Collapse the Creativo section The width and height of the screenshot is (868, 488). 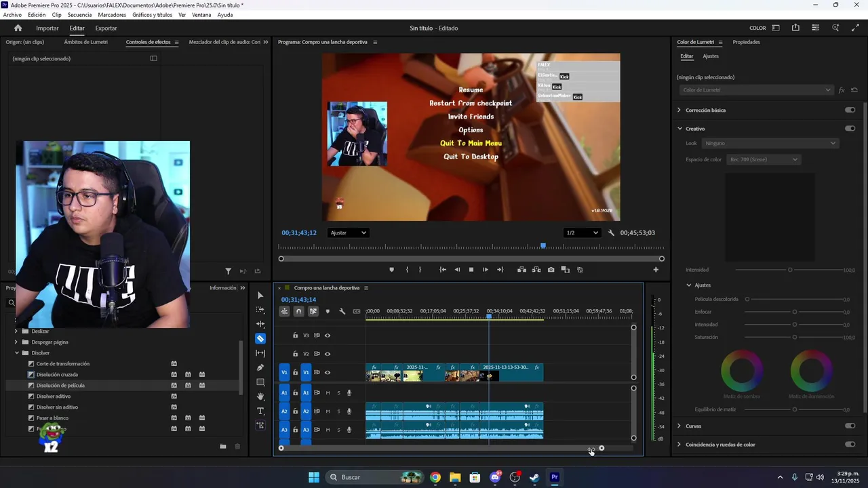[x=679, y=128]
